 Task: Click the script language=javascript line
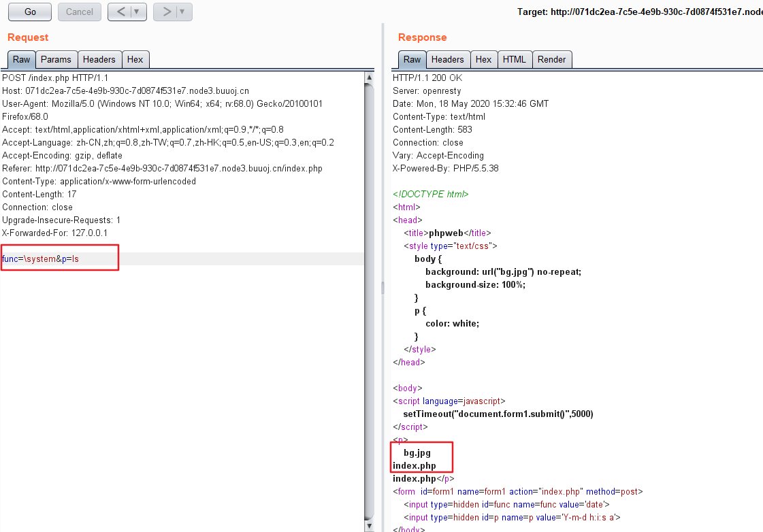pos(449,401)
